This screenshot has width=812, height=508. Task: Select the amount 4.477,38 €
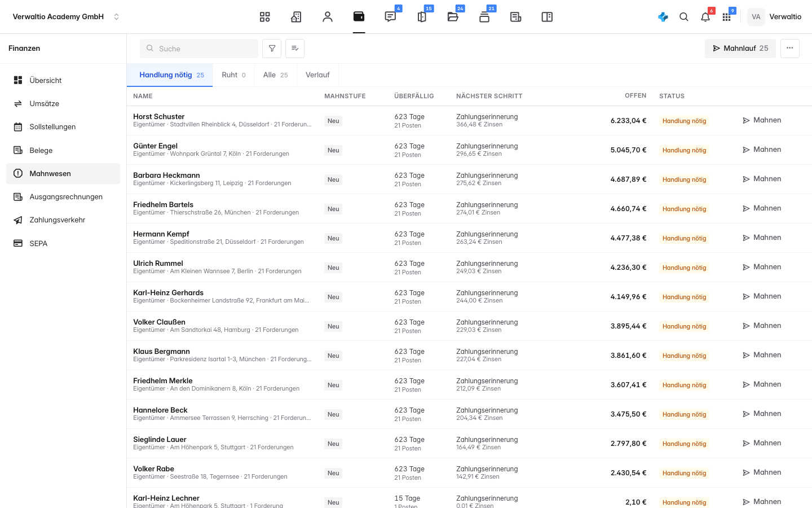[x=628, y=238]
